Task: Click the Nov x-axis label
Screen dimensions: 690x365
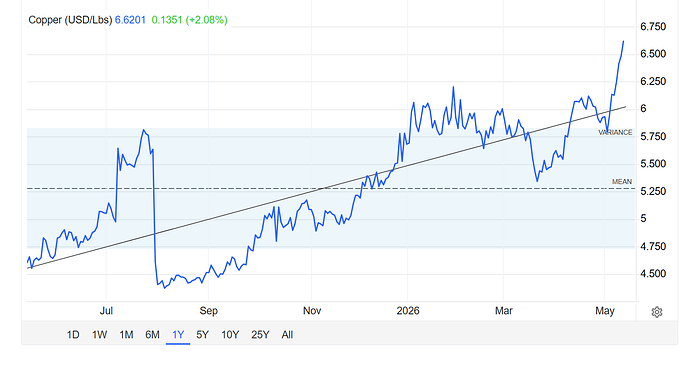Action: tap(312, 311)
